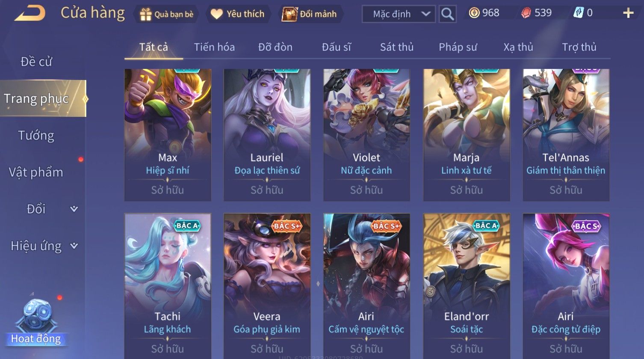The width and height of the screenshot is (644, 359).
Task: Tap the plus icon to add currency
Action: coord(628,13)
